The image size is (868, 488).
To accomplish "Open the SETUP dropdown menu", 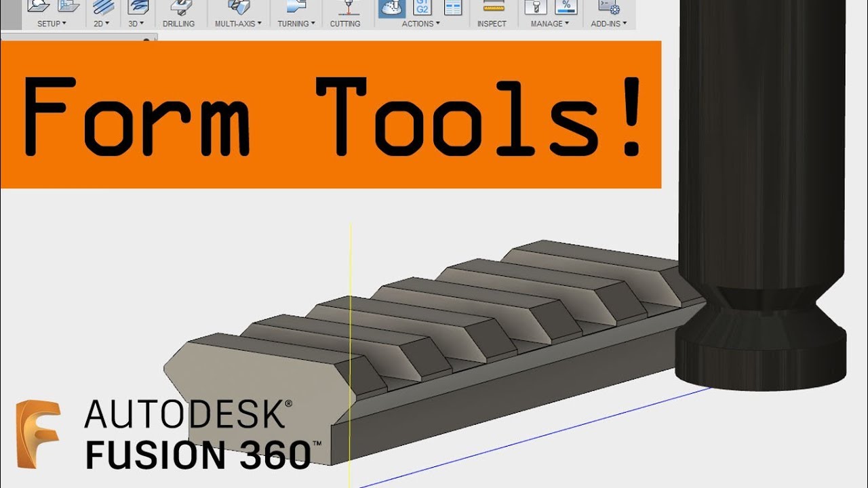I will click(52, 24).
